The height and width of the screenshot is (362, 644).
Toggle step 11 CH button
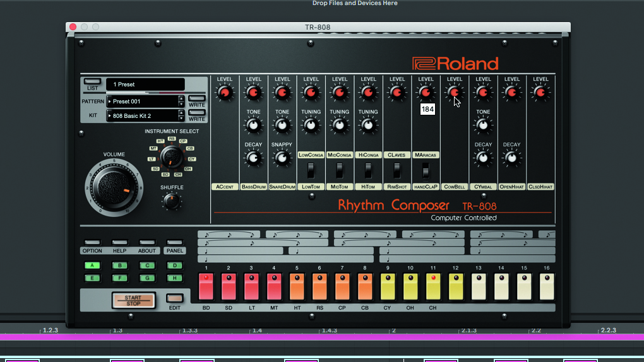click(x=433, y=286)
